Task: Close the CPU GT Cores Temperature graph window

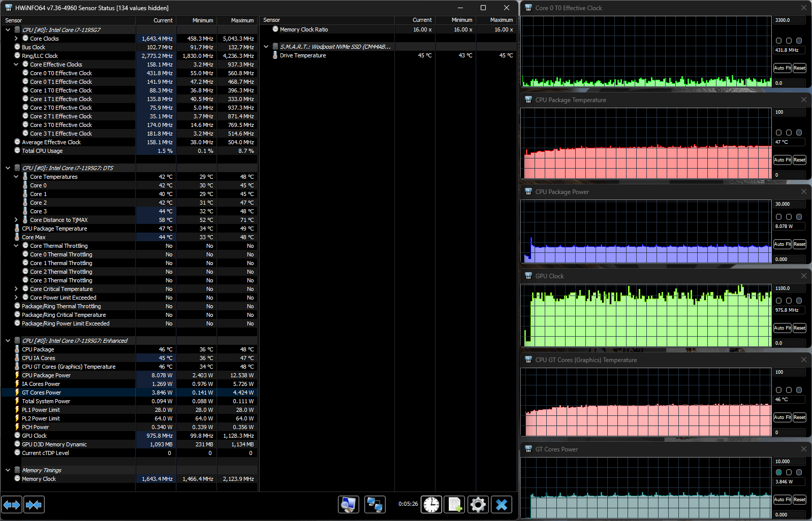Action: click(803, 360)
